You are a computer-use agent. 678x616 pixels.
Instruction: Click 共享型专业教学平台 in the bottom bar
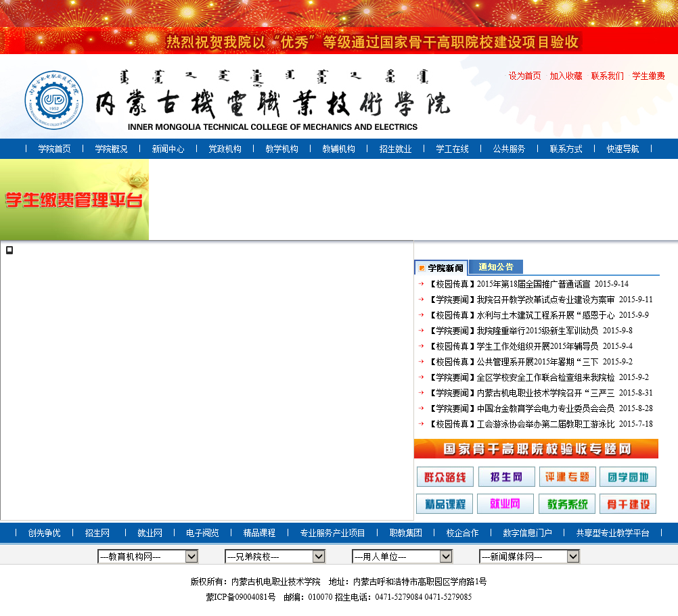(613, 533)
